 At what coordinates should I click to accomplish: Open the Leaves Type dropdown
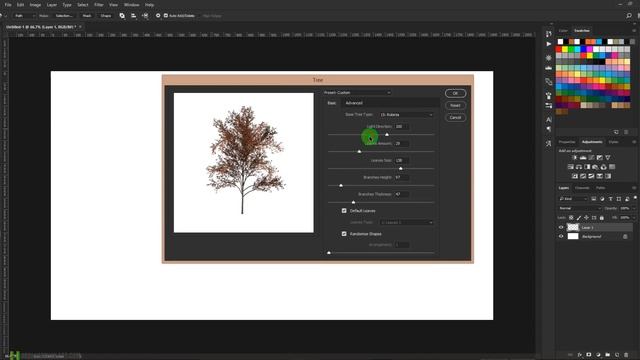(x=406, y=222)
